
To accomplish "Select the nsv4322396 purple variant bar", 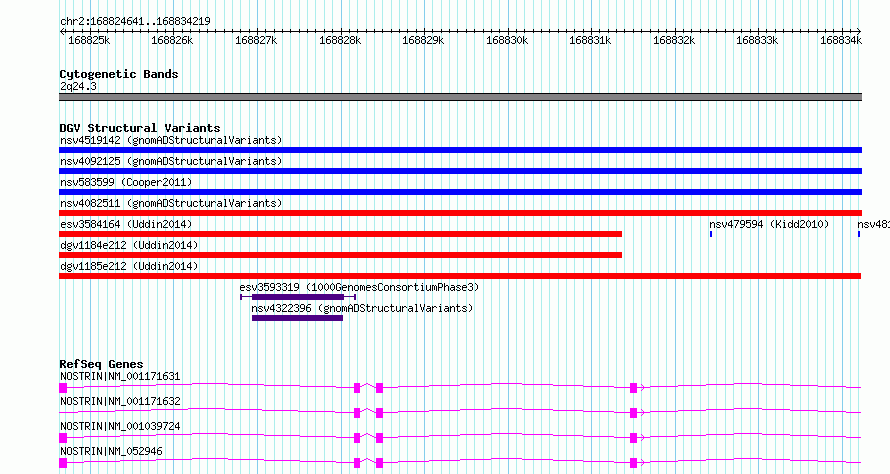I will pyautogui.click(x=297, y=318).
